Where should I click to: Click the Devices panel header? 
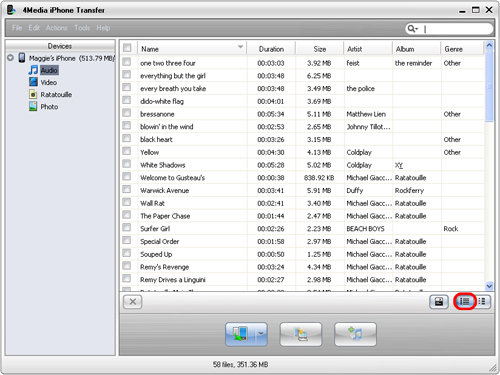[x=60, y=46]
